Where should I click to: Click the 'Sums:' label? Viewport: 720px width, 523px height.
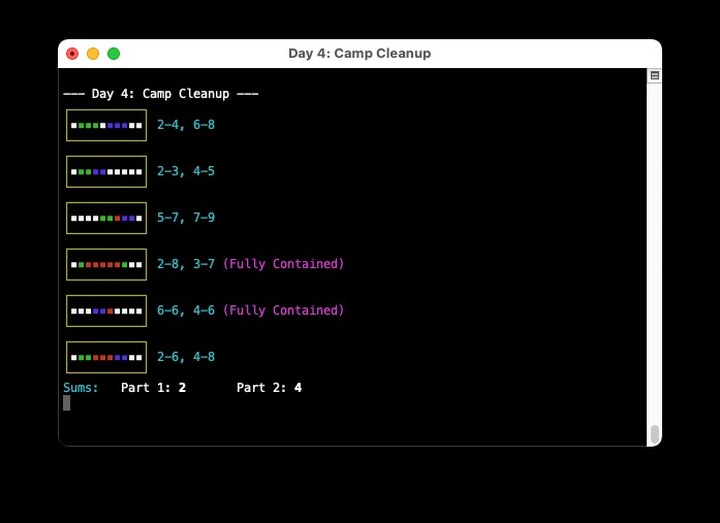click(x=81, y=388)
